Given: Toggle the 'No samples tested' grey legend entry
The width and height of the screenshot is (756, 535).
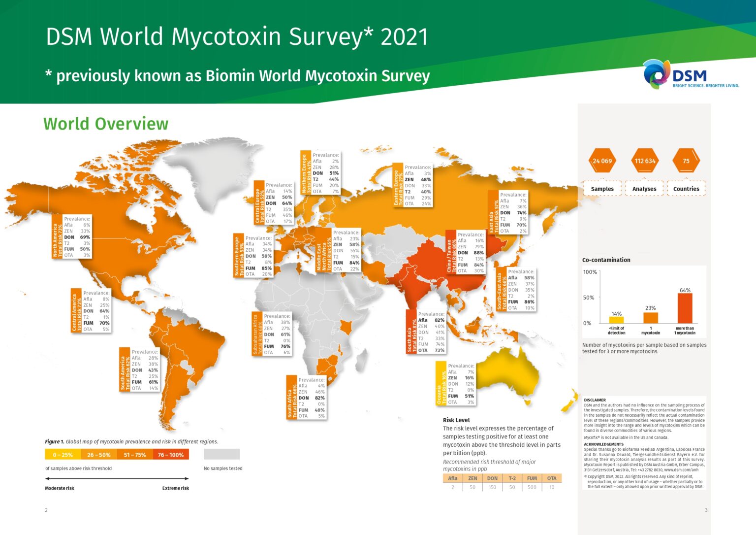Looking at the screenshot, I should 222,454.
